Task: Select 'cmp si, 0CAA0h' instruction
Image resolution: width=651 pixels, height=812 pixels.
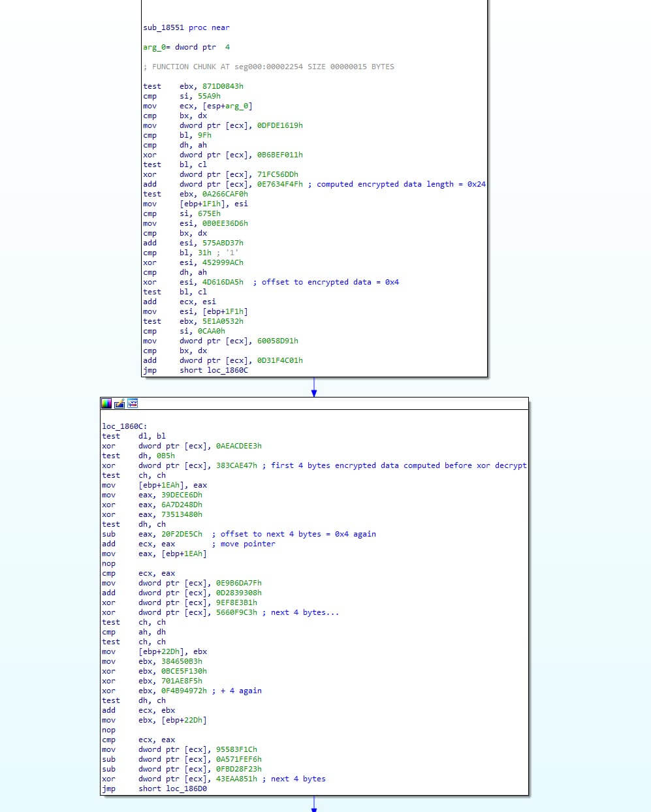Action: coord(184,331)
